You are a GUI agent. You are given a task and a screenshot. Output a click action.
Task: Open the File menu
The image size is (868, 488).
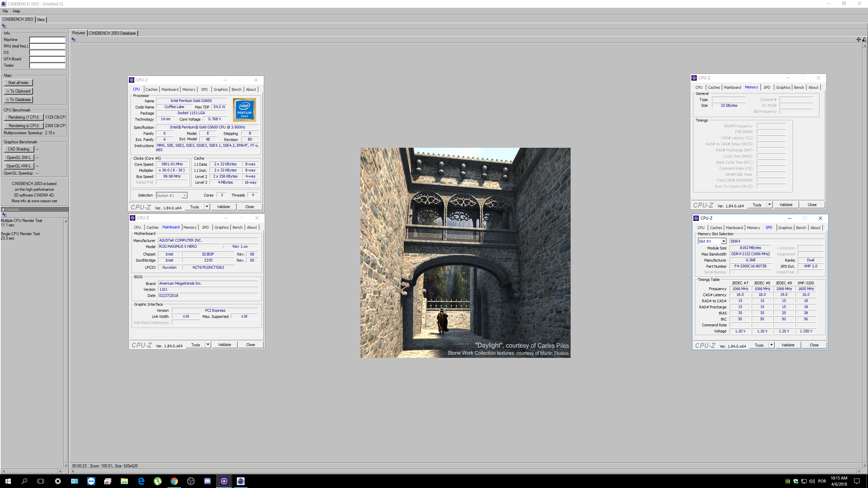pos(5,11)
